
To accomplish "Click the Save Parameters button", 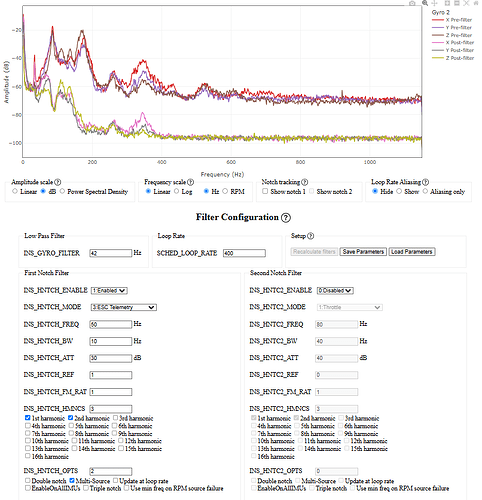I will (363, 252).
